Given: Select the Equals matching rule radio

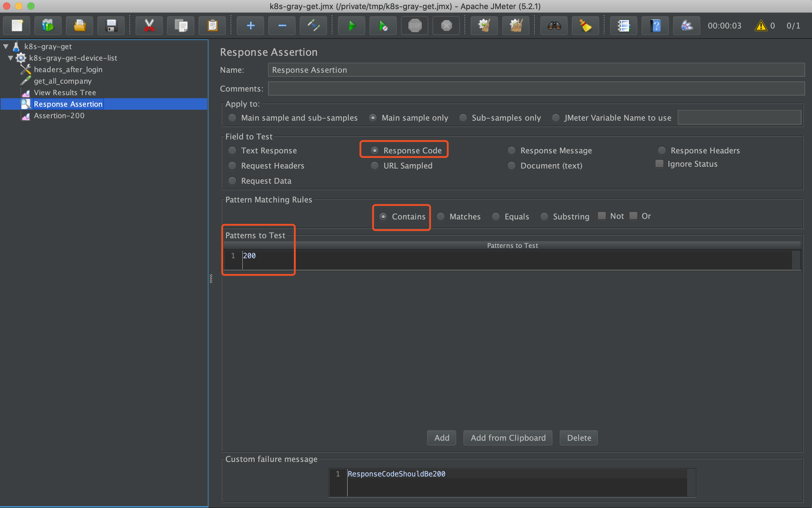Looking at the screenshot, I should (496, 217).
